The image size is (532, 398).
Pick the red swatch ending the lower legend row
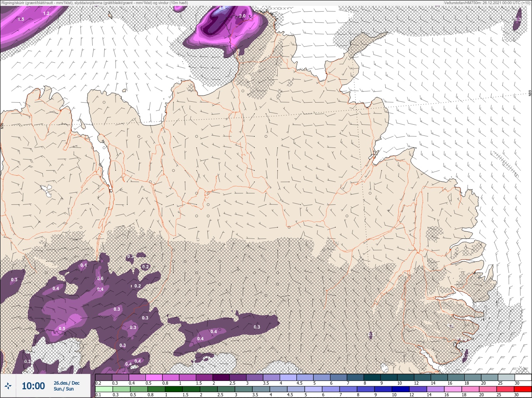522,389
